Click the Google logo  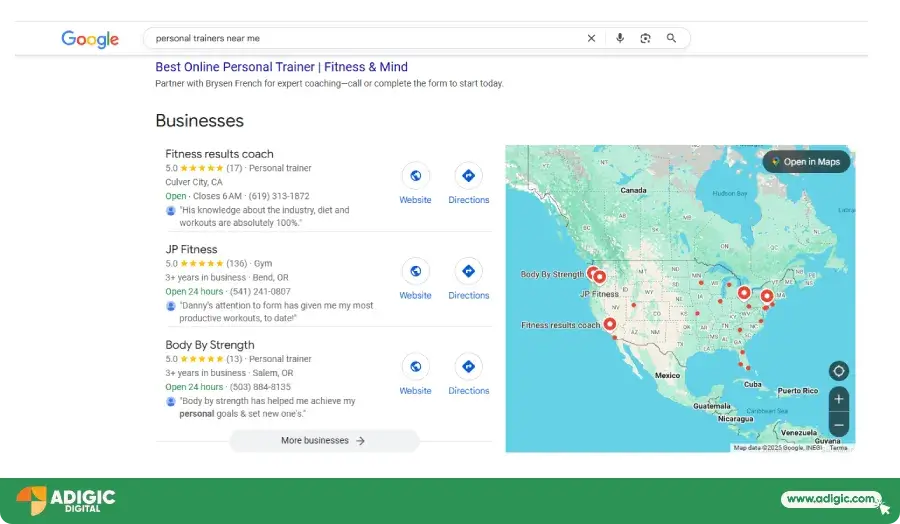[90, 38]
